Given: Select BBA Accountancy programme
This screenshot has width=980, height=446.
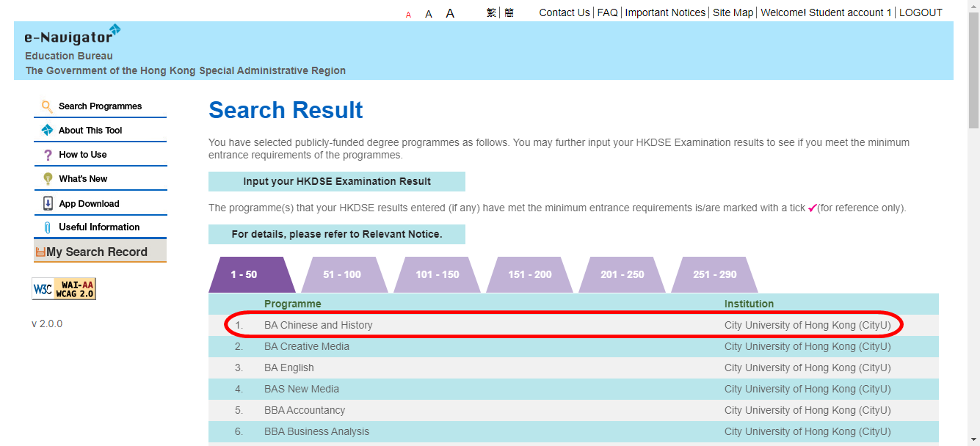Looking at the screenshot, I should [x=305, y=410].
